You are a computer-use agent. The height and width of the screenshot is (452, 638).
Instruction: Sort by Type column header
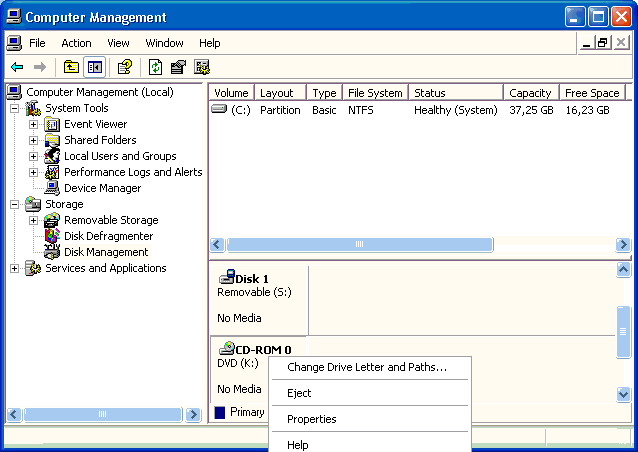(325, 93)
